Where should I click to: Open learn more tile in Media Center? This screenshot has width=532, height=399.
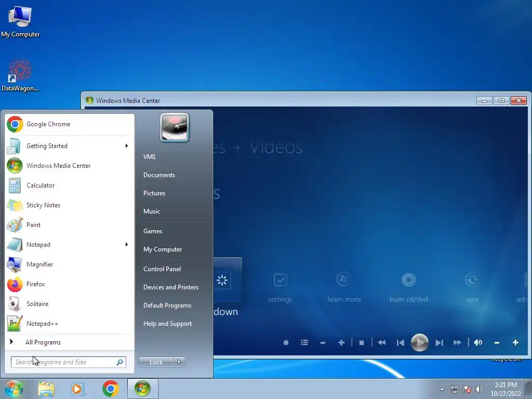344,287
